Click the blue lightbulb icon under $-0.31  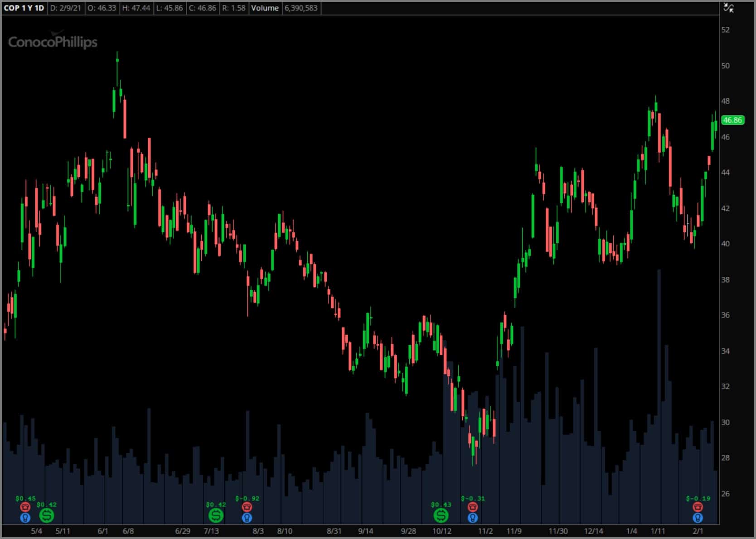(472, 517)
